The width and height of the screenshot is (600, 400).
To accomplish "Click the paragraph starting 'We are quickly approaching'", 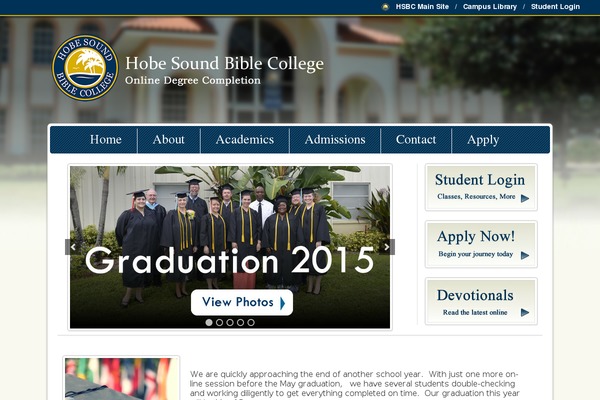I will (354, 385).
